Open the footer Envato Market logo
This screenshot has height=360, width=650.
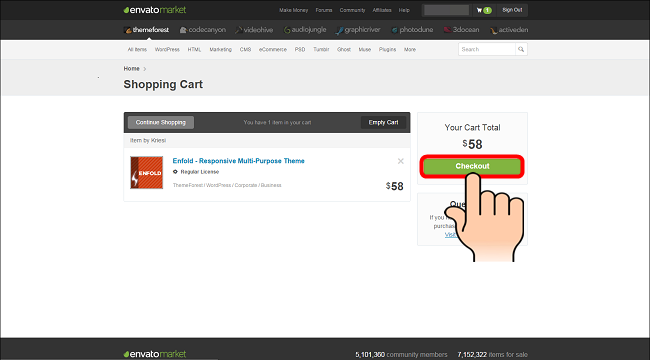pyautogui.click(x=155, y=354)
